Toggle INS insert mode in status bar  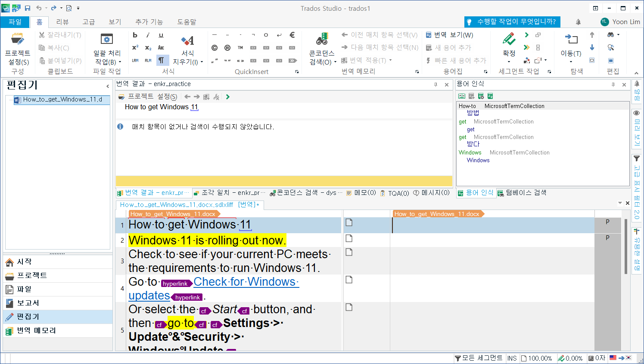[512, 358]
